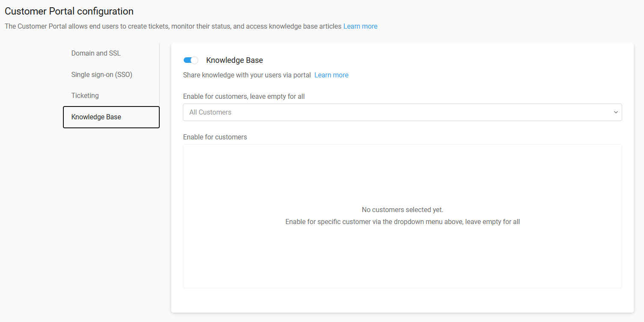644x322 pixels.
Task: Open Learn more about knowledge sharing
Action: click(331, 75)
